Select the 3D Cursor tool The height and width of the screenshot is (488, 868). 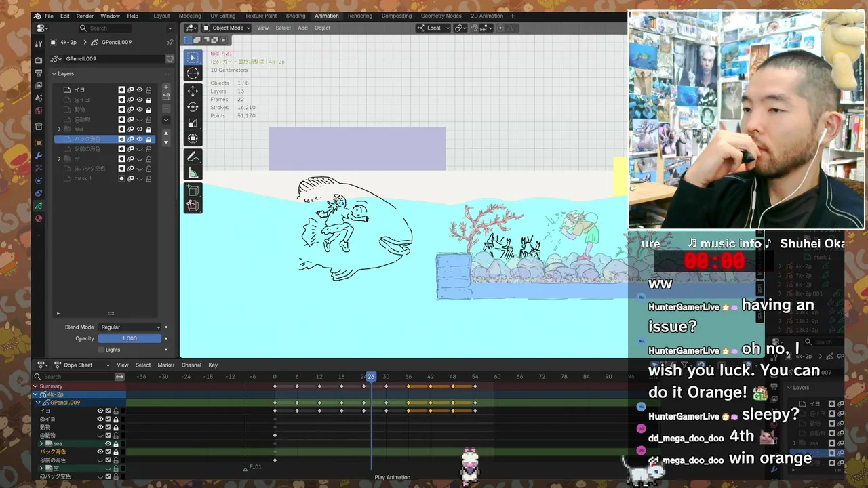pos(193,74)
